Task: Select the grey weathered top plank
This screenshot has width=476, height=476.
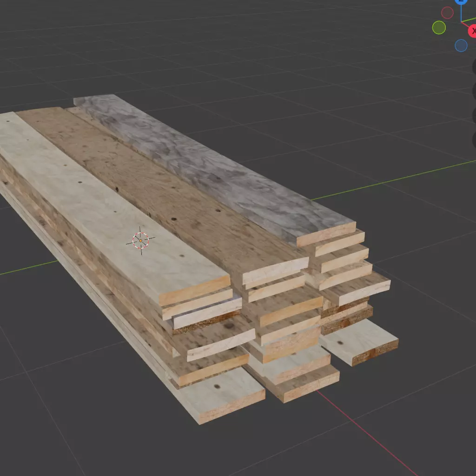Action: (x=212, y=170)
